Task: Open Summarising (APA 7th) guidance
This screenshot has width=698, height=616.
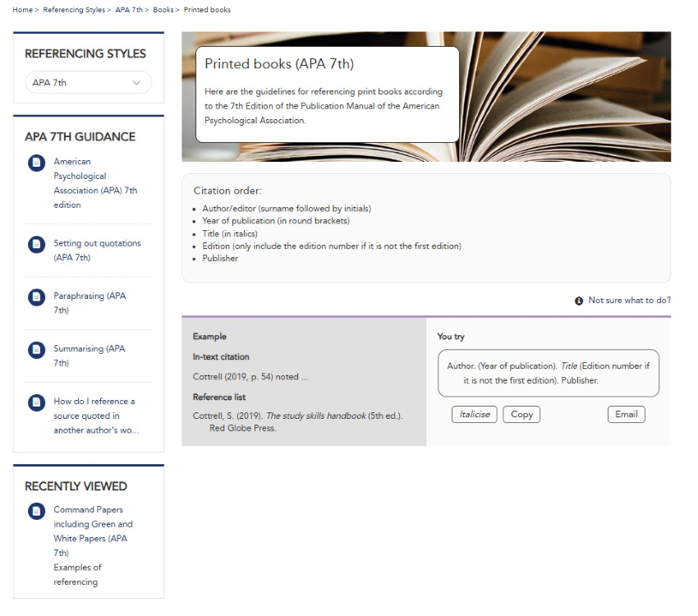Action: (x=89, y=355)
